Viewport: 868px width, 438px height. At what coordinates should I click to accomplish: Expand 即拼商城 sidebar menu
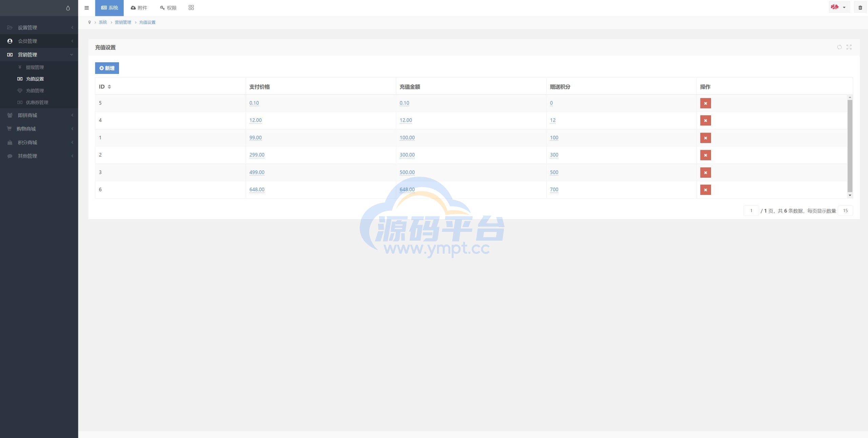[x=39, y=115]
